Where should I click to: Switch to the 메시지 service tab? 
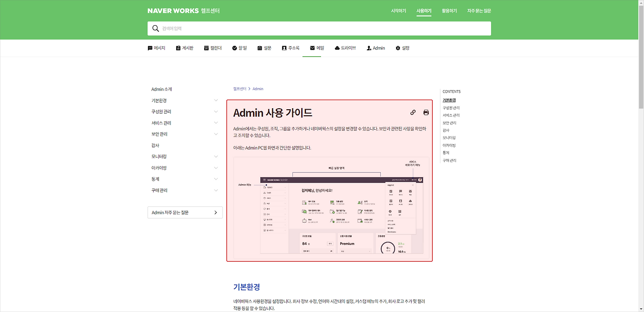[156, 48]
